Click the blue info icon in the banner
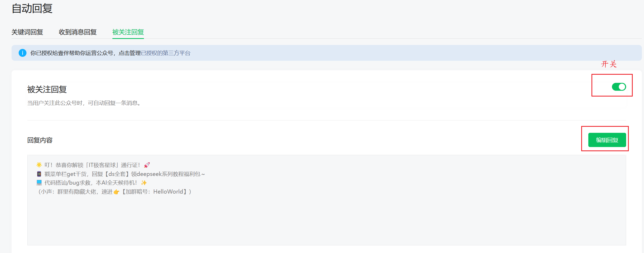 tap(23, 53)
